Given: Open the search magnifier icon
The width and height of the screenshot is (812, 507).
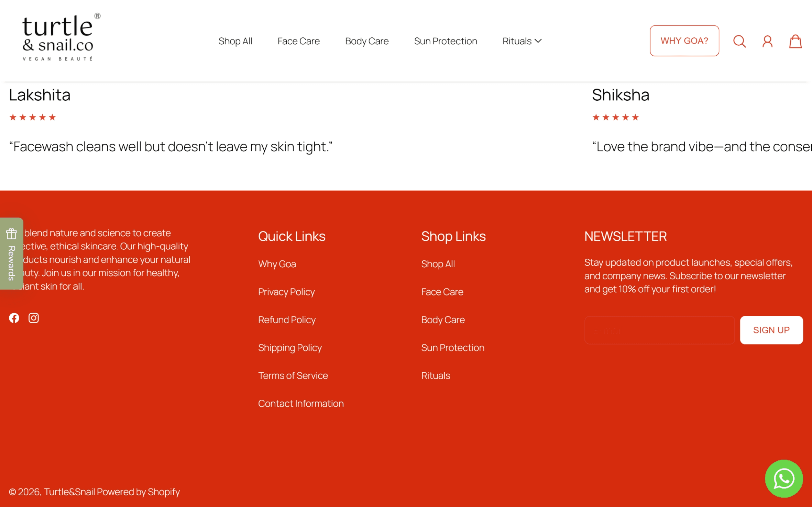Looking at the screenshot, I should pyautogui.click(x=739, y=41).
